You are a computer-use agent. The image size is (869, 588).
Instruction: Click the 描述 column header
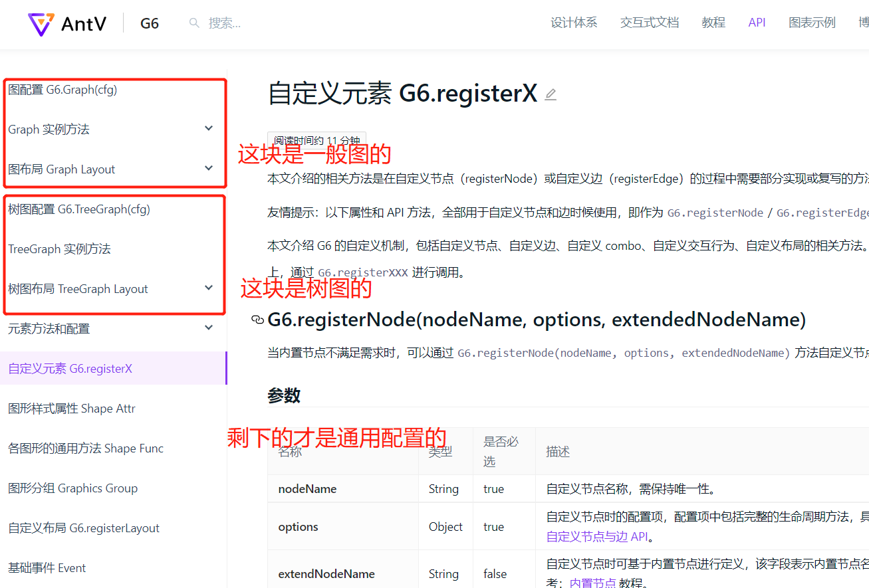click(558, 452)
